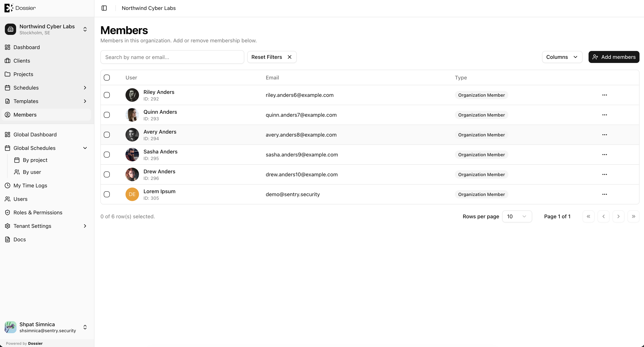
Task: Click the Roles & Permissions shield icon
Action: (x=7, y=212)
